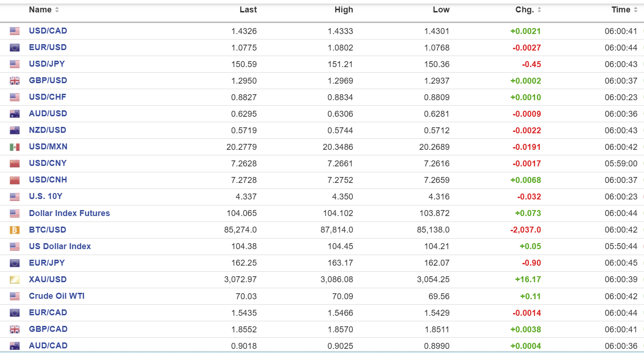The image size is (644, 353).
Task: Open the Dollar Index Futures link
Action: pos(69,213)
